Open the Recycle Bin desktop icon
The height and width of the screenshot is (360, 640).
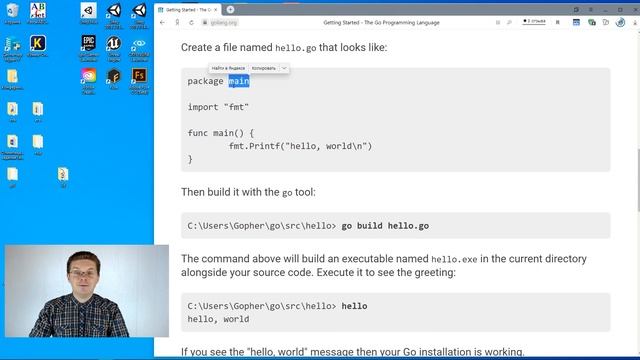pyautogui.click(x=12, y=13)
